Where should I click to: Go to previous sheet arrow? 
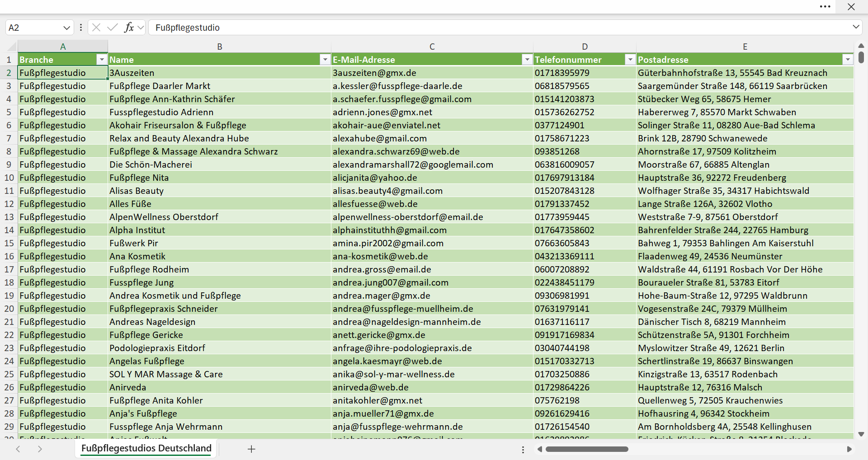[x=18, y=449]
